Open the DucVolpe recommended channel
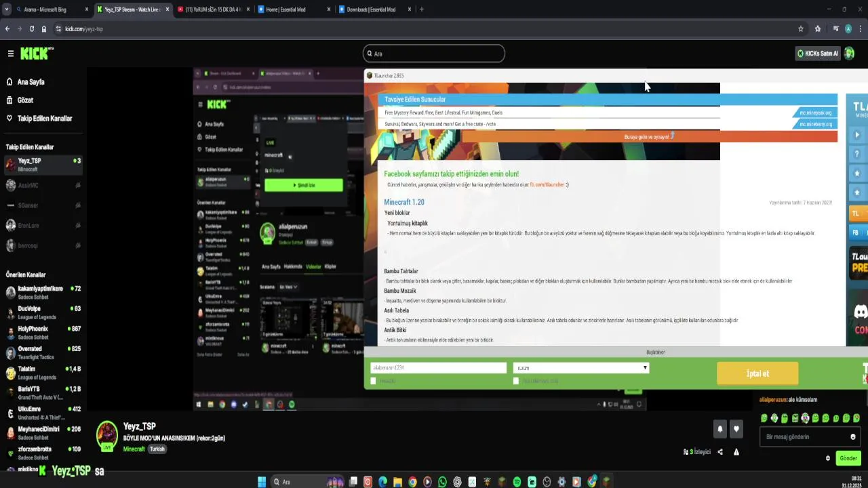868x488 pixels. click(43, 312)
